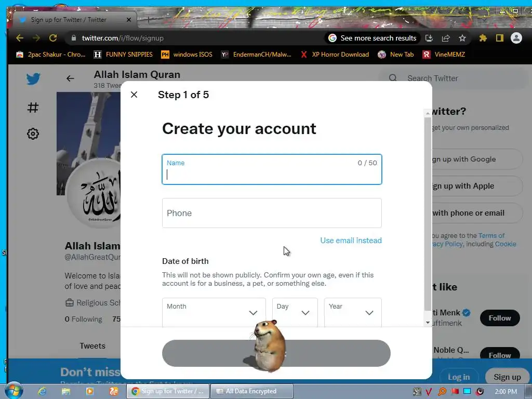The image size is (532, 399).
Task: Open the Chrome profile avatar
Action: point(516,38)
